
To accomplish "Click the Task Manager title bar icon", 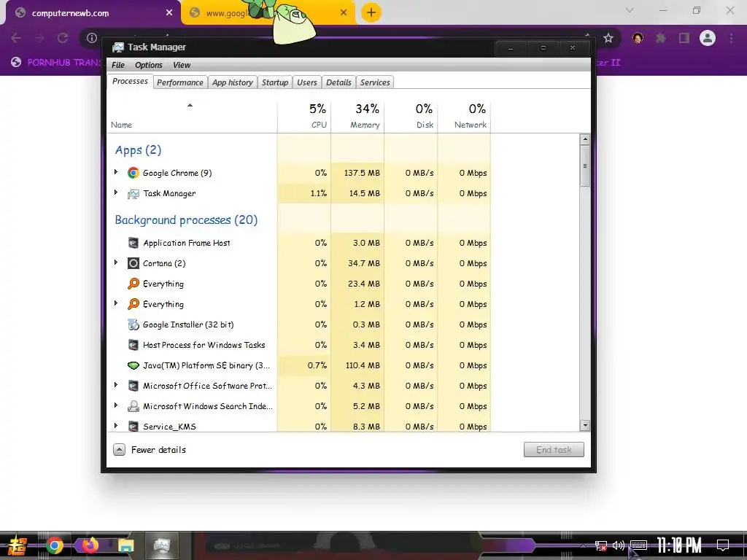I will coord(117,47).
